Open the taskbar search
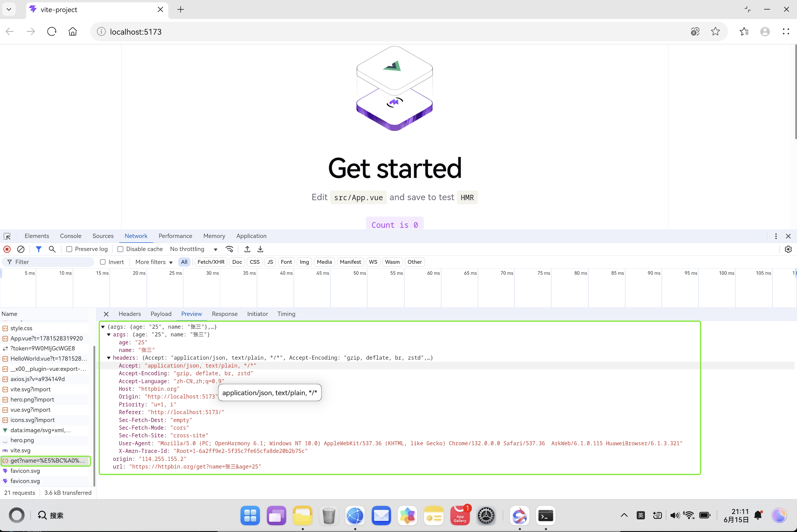 pos(51,515)
